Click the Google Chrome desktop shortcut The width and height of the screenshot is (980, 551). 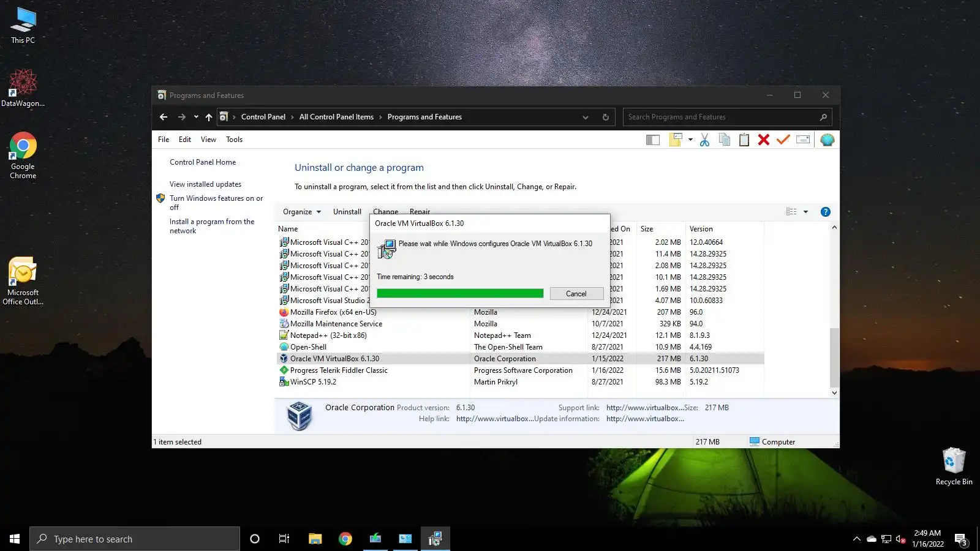click(x=23, y=156)
